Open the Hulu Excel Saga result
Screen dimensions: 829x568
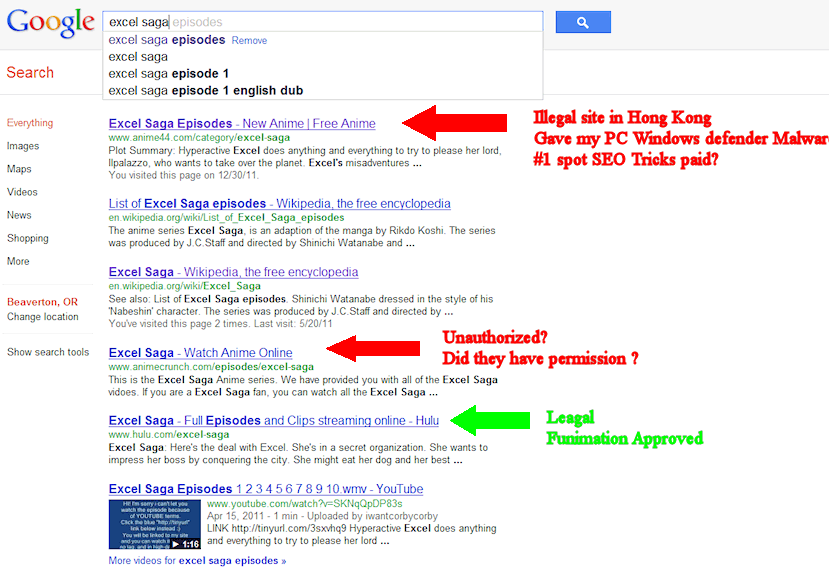click(274, 420)
